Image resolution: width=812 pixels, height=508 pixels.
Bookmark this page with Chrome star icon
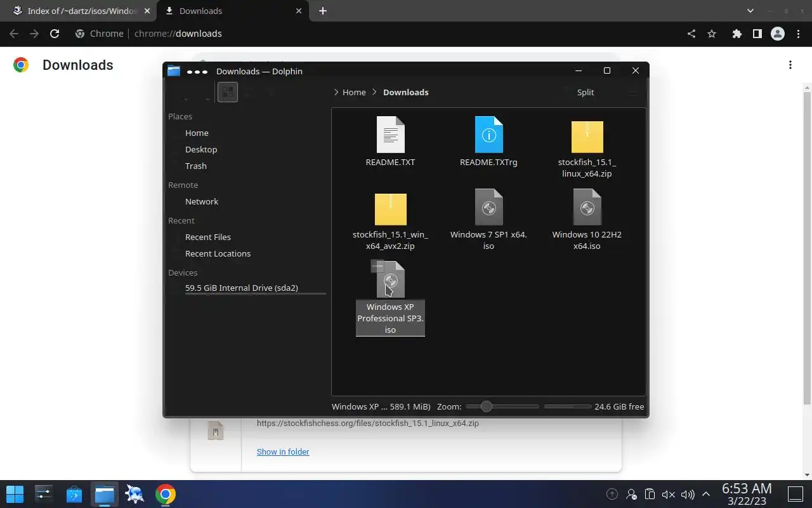(x=712, y=34)
